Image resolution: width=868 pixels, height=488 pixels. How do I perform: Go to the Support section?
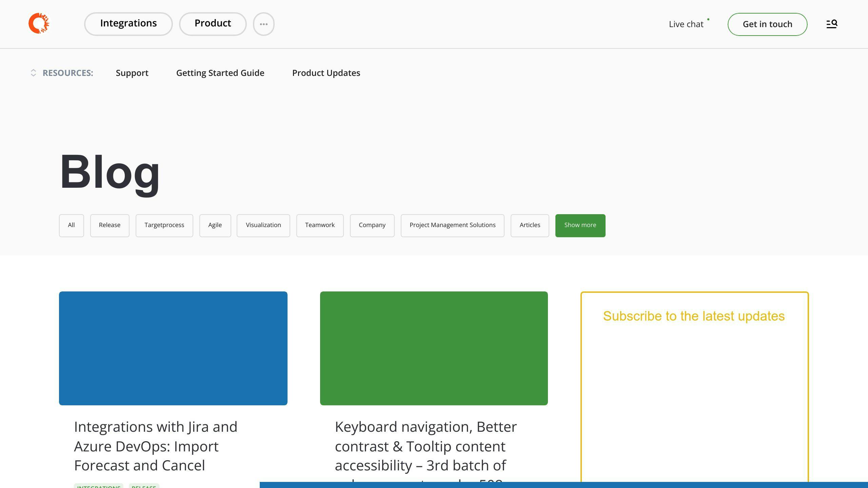pyautogui.click(x=132, y=73)
